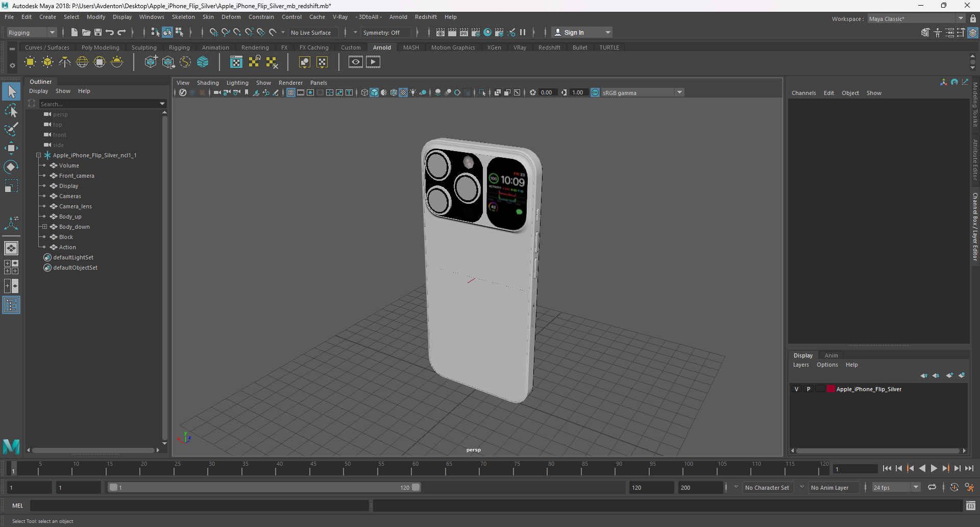Click the Arnold Render view eye icon

pyautogui.click(x=356, y=62)
